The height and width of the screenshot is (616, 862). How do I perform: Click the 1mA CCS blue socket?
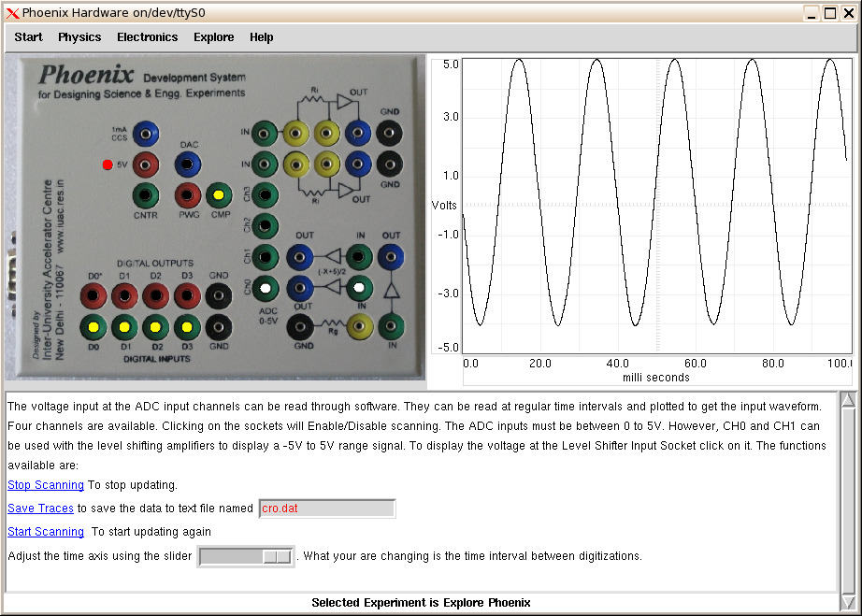[x=146, y=134]
